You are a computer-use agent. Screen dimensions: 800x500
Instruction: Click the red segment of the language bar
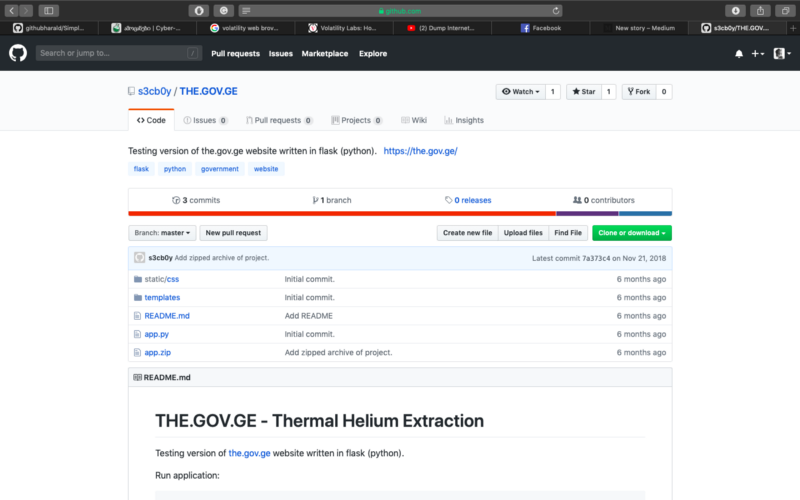point(342,214)
